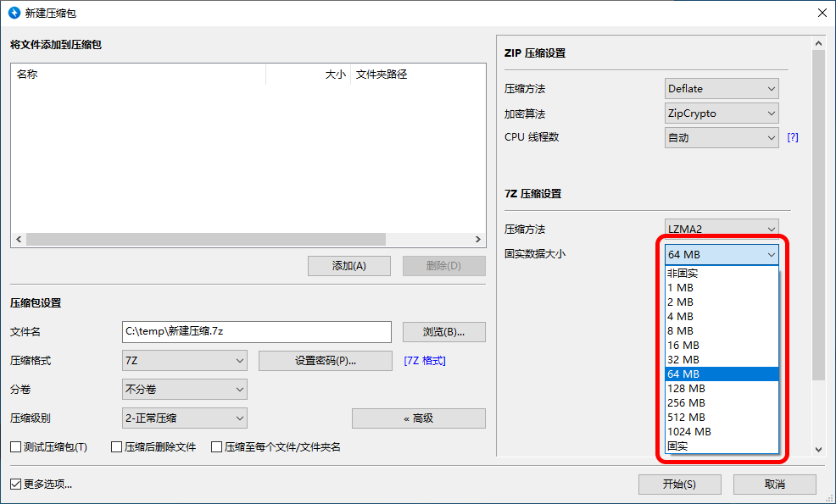Select 2 MB solid block size
Image resolution: width=836 pixels, height=504 pixels.
pos(722,302)
